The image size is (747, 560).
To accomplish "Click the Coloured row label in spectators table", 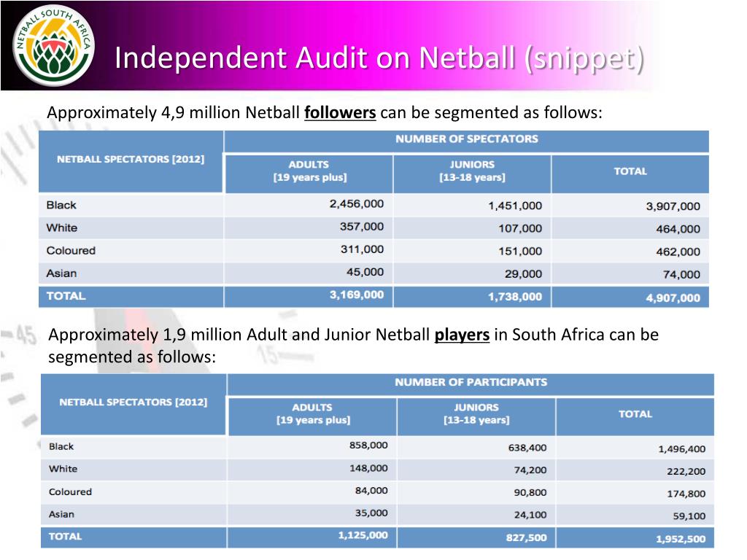I will 71,251.
